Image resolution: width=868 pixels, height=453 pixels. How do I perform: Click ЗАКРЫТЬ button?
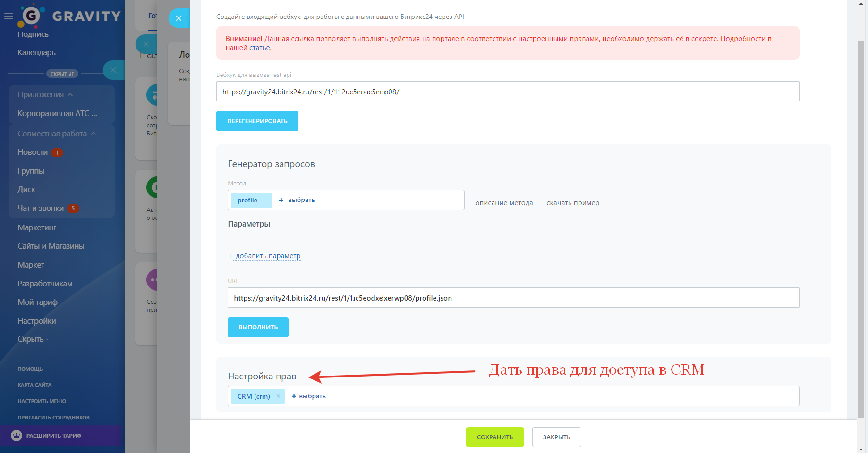tap(557, 437)
